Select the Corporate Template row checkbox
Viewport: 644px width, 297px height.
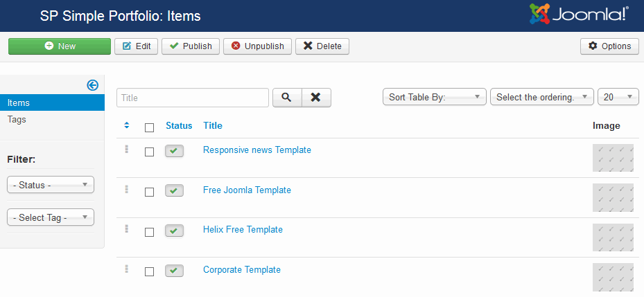tap(149, 272)
